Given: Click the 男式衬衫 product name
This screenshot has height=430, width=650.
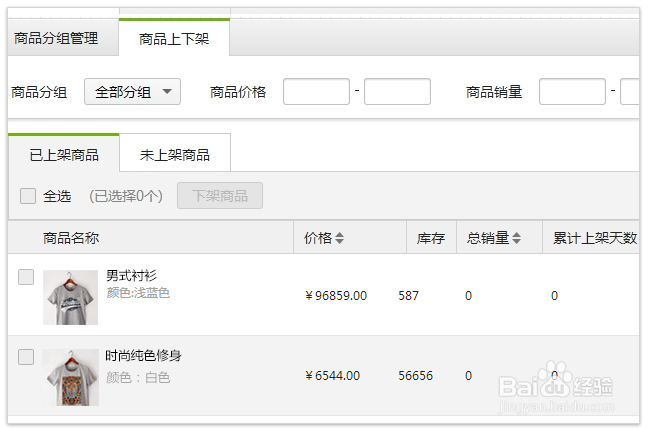Looking at the screenshot, I should 131,275.
